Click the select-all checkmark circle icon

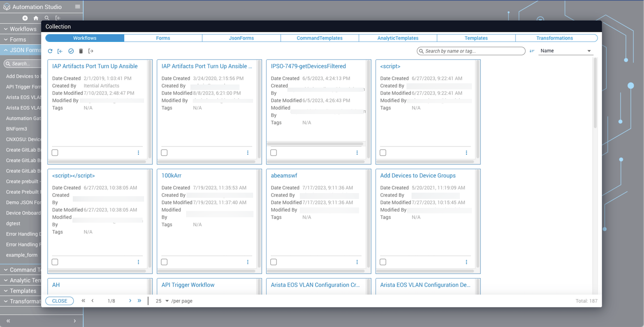71,51
